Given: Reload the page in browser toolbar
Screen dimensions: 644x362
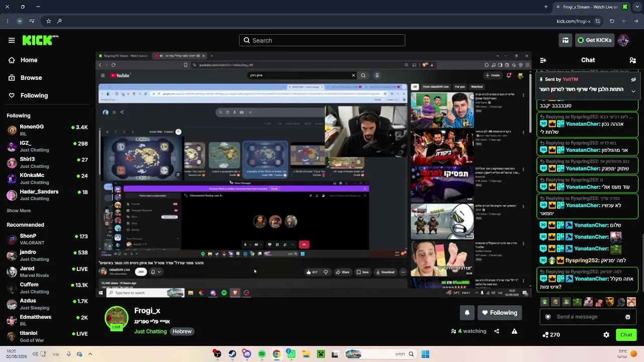Looking at the screenshot, I should [612, 21].
